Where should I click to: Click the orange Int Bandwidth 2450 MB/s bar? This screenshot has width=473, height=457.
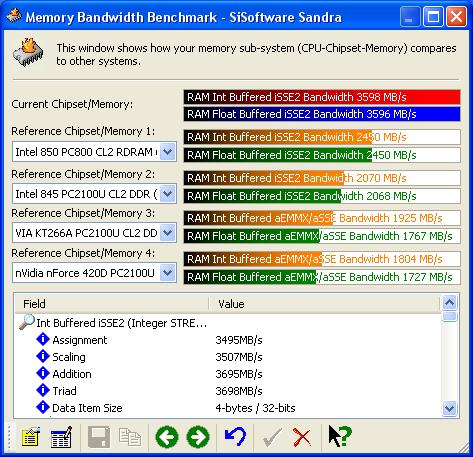pos(322,137)
